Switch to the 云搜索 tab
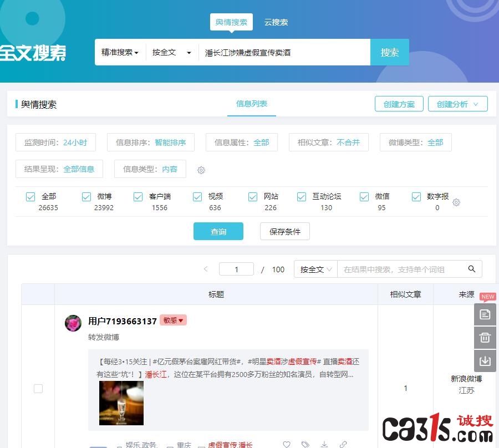 click(276, 22)
